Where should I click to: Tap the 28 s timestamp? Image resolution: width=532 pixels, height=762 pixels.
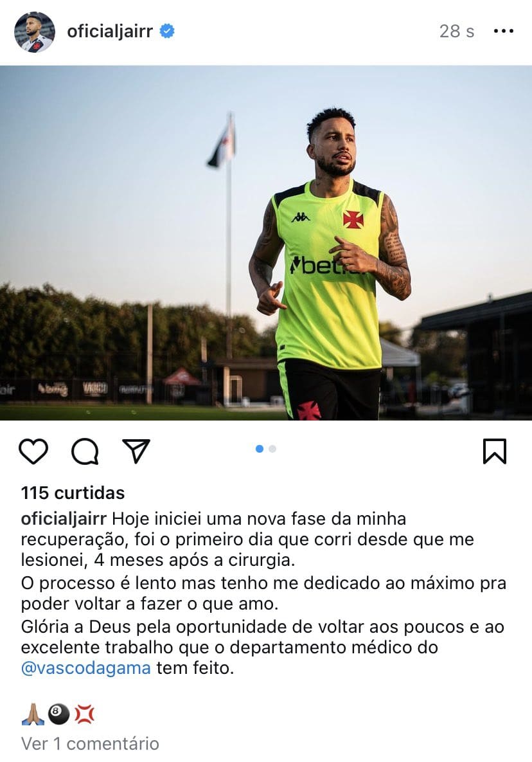pos(457,31)
